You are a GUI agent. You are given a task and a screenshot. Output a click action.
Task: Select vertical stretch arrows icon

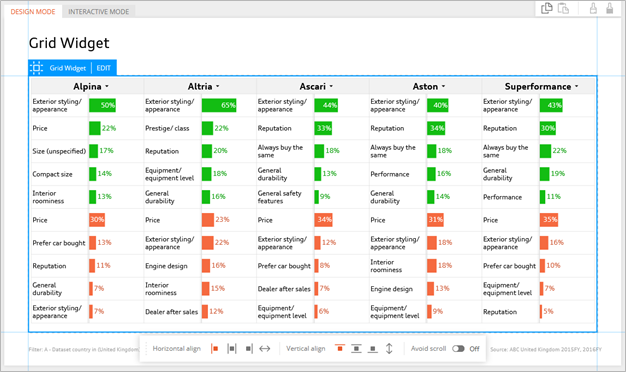(x=389, y=348)
